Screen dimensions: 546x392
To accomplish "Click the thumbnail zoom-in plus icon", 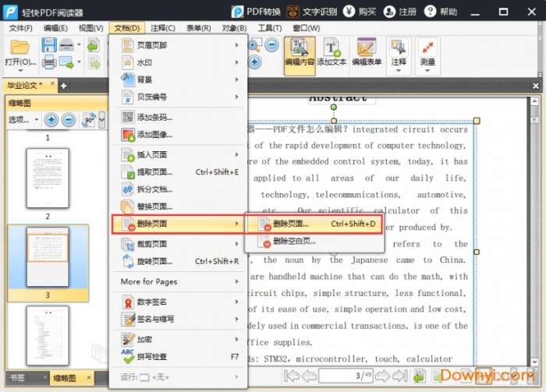I will click(51, 120).
